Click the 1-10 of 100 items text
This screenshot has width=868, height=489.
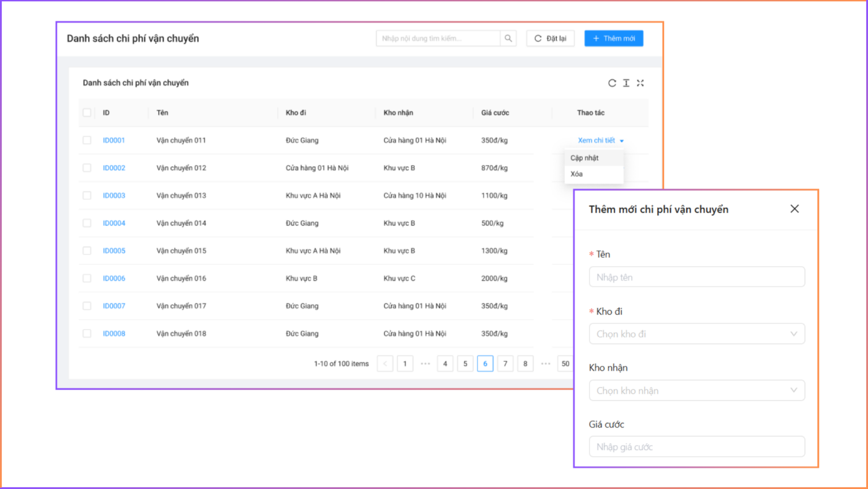pos(341,364)
